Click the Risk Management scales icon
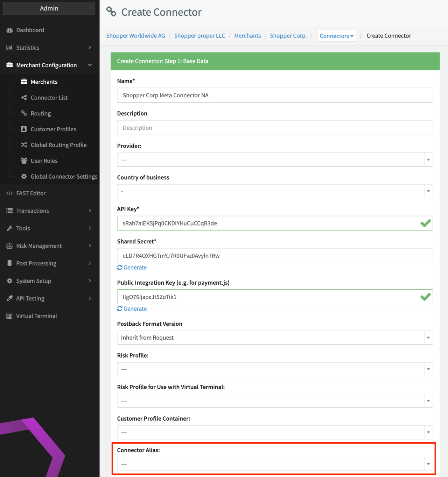This screenshot has height=477, width=448. click(x=9, y=246)
